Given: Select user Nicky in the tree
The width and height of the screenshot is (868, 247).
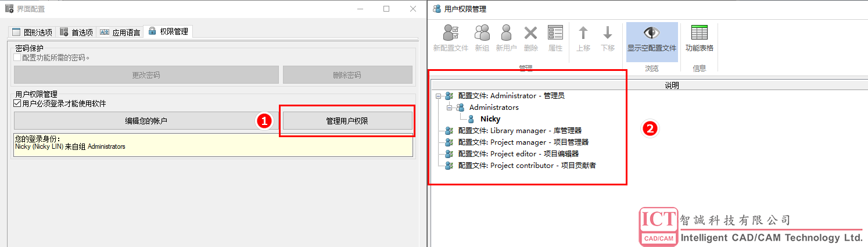Looking at the screenshot, I should coord(490,119).
